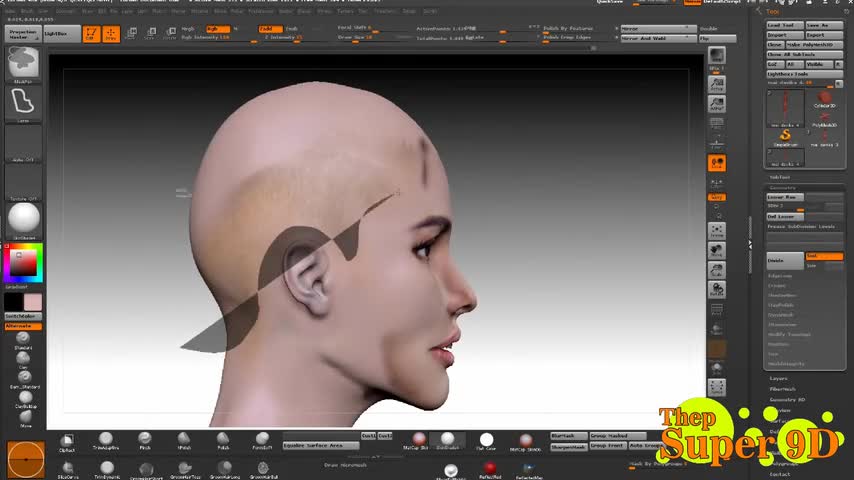Collapse the Geometry section
Viewport: 854px width, 480px height.
(783, 188)
